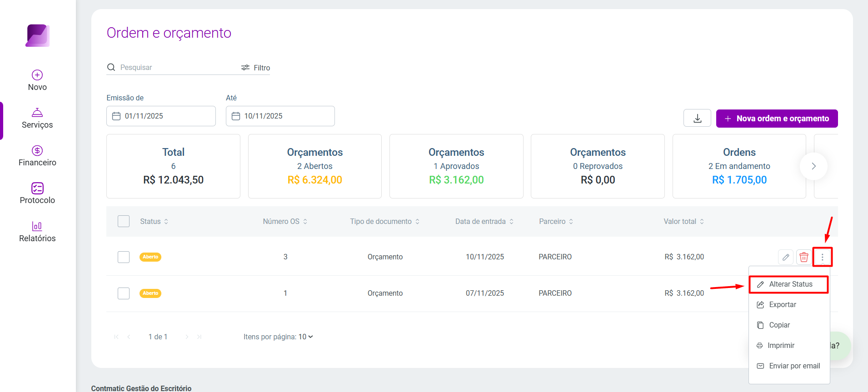This screenshot has height=392, width=868.
Task: Click the app logo in the sidebar
Action: (x=37, y=35)
